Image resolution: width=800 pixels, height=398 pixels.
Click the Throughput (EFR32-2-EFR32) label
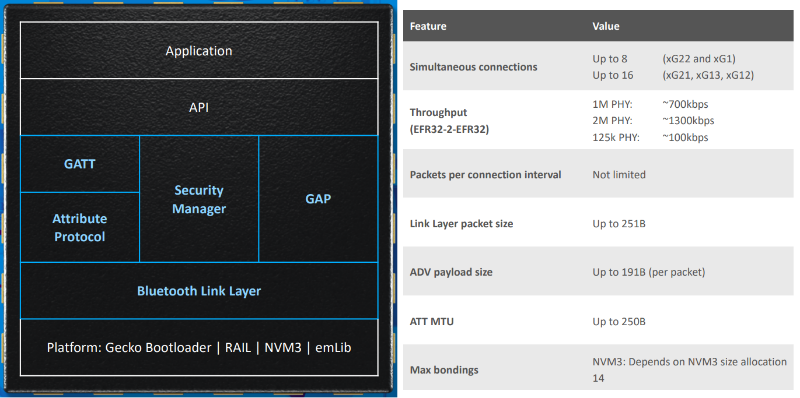click(449, 121)
